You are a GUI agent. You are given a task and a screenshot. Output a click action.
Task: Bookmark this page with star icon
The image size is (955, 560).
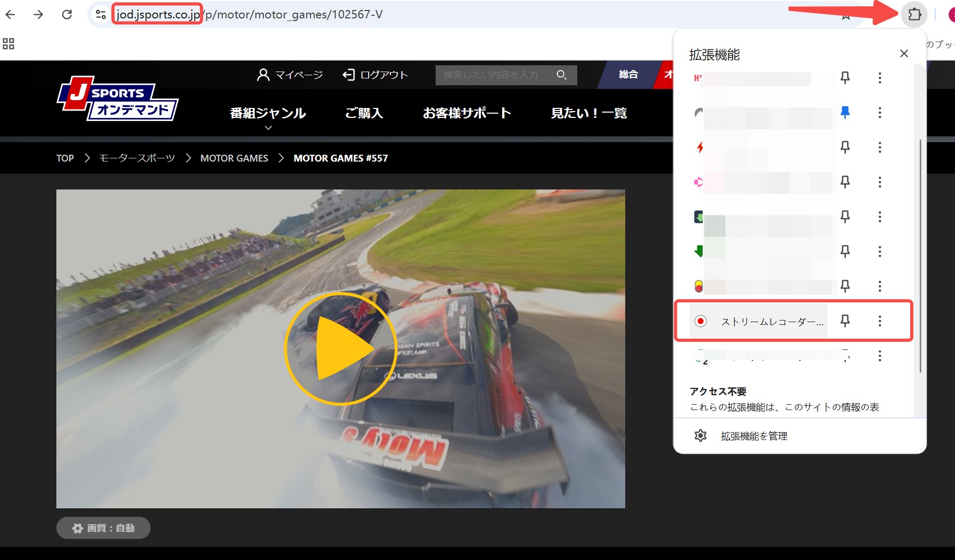tap(845, 14)
